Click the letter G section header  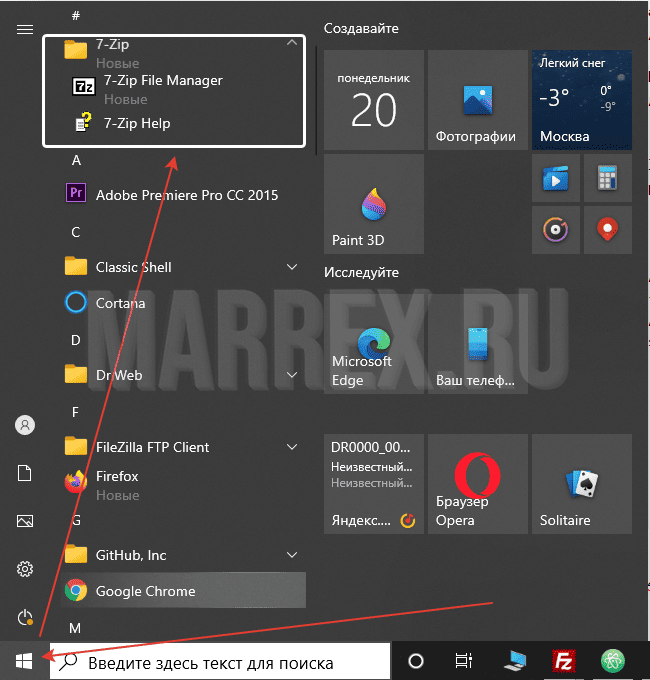[x=76, y=520]
